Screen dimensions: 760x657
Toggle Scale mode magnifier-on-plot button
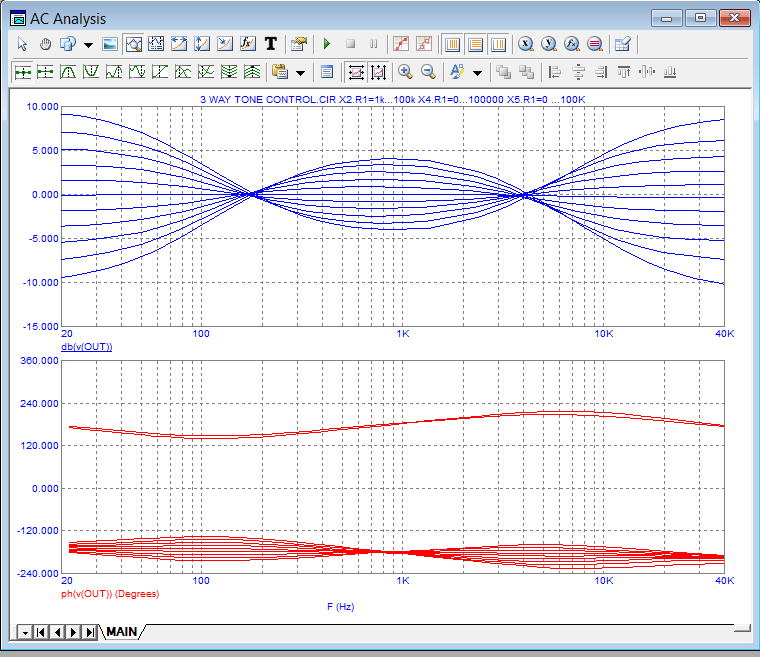(133, 44)
